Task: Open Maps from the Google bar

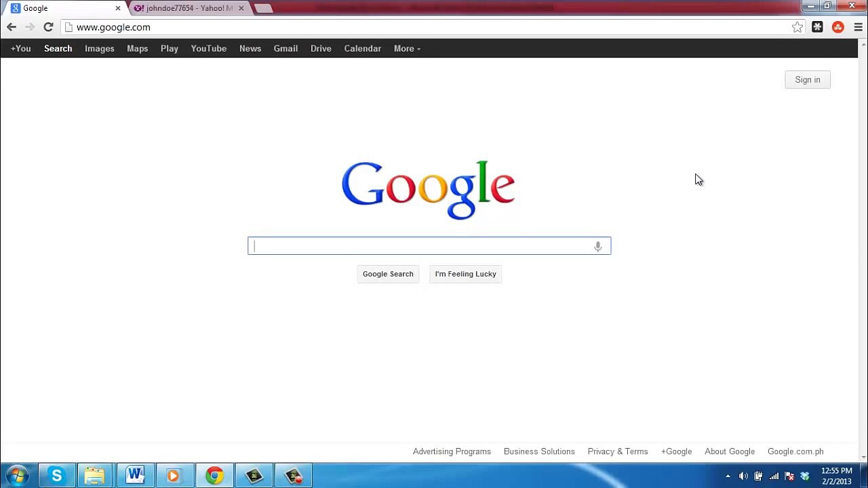Action: point(137,49)
